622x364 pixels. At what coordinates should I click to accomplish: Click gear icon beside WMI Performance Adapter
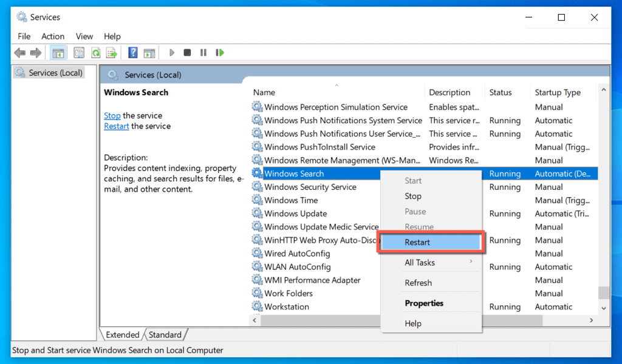tap(257, 280)
